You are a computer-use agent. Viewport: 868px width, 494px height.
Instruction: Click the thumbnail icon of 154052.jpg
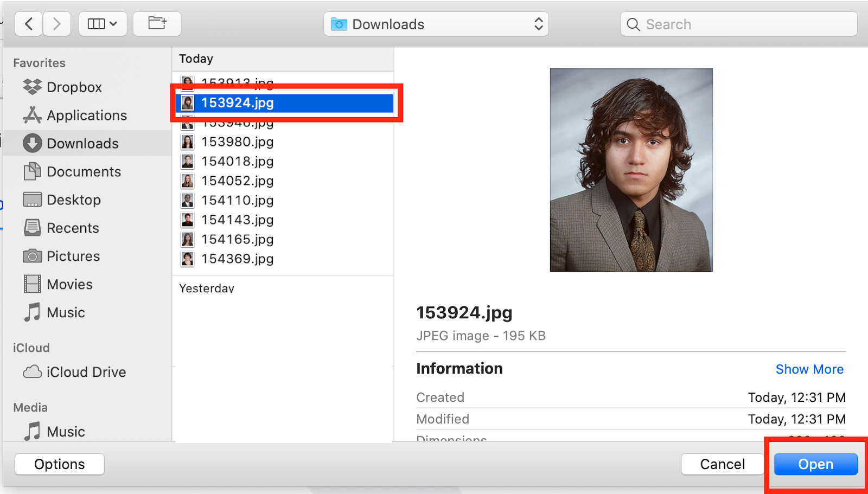tap(188, 181)
